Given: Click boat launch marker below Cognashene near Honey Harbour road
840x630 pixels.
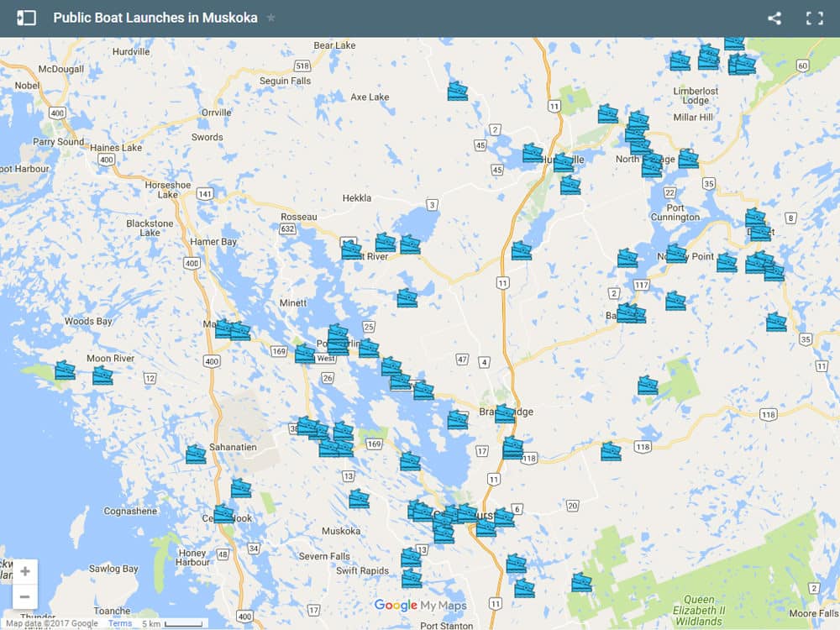Looking at the screenshot, I should click(223, 513).
